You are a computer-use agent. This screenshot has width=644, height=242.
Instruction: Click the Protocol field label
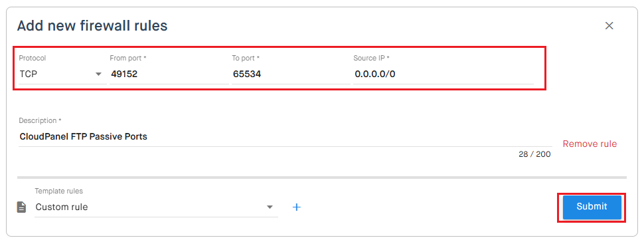pos(33,58)
